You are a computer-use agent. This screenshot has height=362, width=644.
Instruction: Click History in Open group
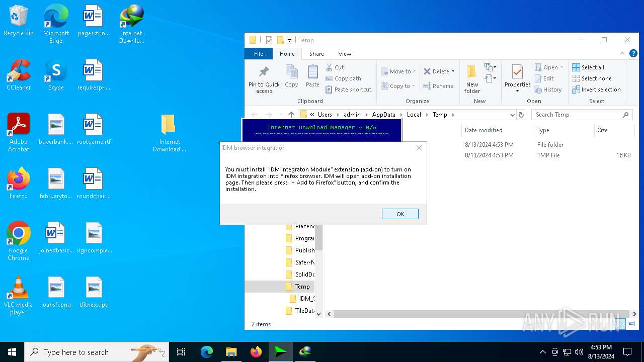[x=548, y=89]
